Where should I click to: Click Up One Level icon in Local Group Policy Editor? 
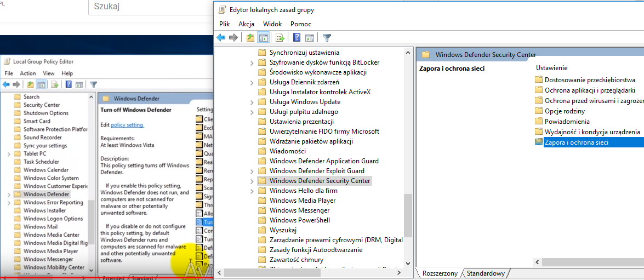point(30,84)
